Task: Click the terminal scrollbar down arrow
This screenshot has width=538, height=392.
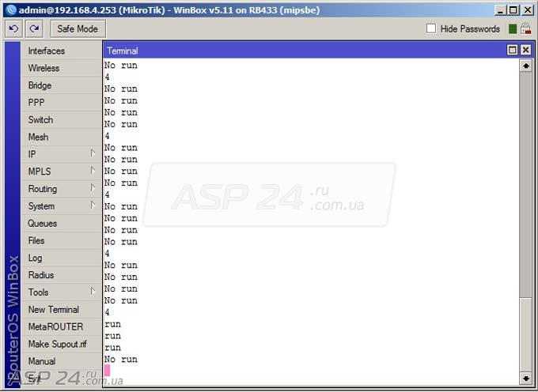Action: pos(525,379)
